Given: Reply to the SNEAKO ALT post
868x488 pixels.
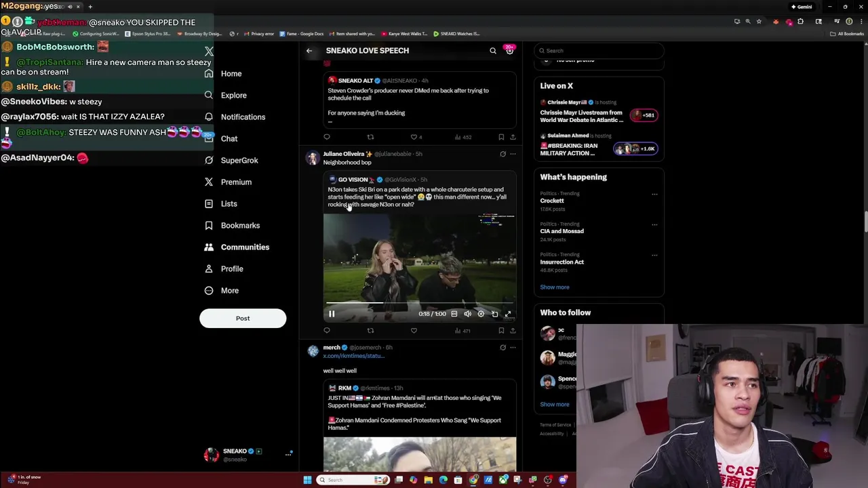Looking at the screenshot, I should tap(327, 137).
